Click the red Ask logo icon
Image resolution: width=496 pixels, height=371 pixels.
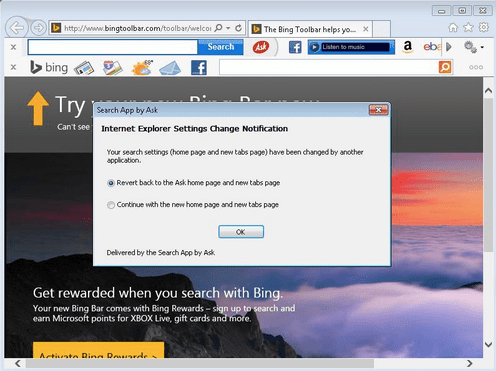[x=261, y=47]
